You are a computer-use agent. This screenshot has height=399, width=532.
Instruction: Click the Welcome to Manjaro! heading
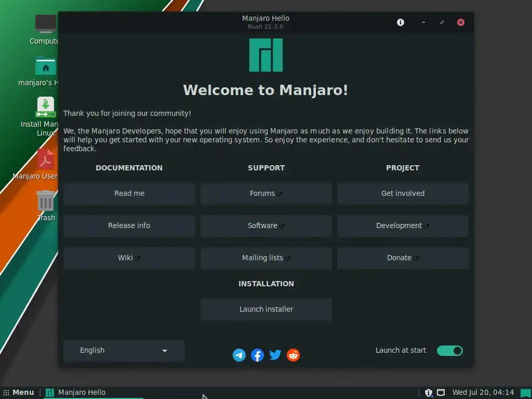[x=265, y=90]
